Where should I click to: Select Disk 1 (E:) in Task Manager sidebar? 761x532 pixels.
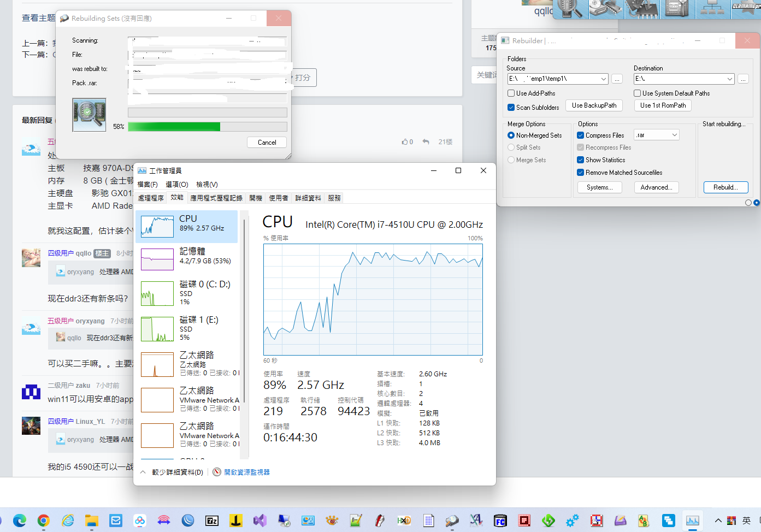click(186, 329)
